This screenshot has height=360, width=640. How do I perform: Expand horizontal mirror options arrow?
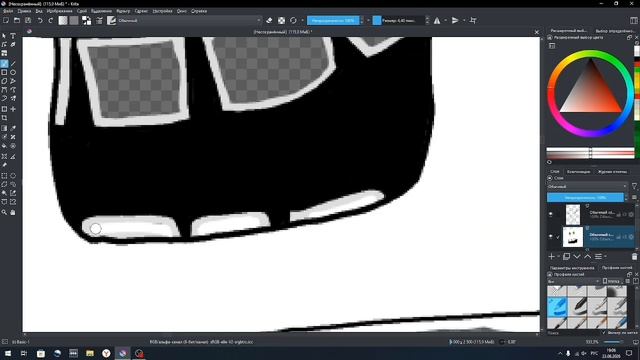point(445,20)
